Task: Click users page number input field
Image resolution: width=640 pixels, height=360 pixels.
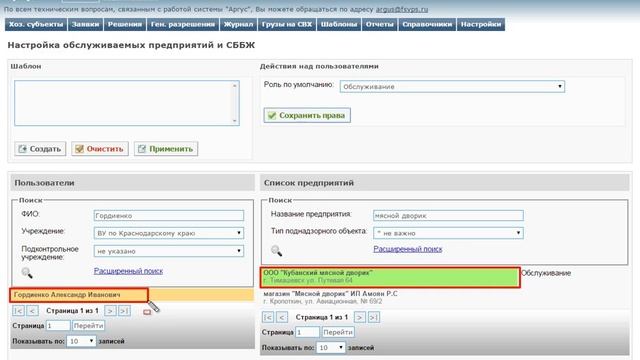Action: pyautogui.click(x=58, y=326)
